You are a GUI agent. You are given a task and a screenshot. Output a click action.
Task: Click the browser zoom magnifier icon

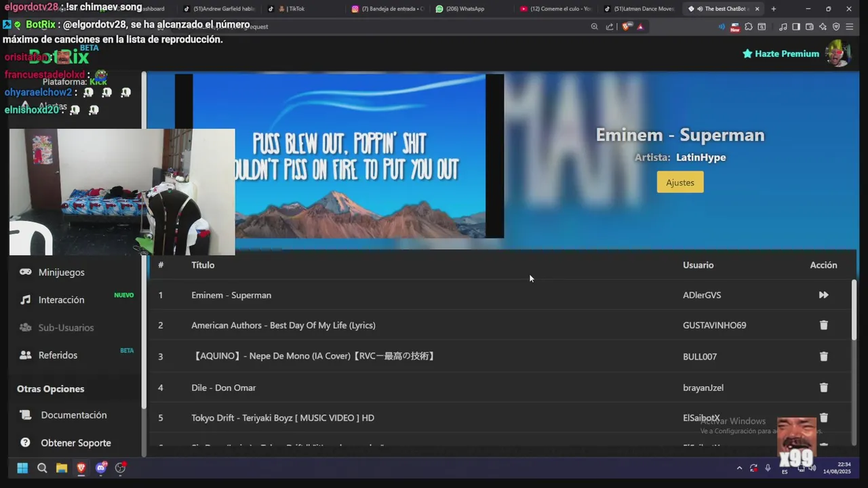point(595,26)
